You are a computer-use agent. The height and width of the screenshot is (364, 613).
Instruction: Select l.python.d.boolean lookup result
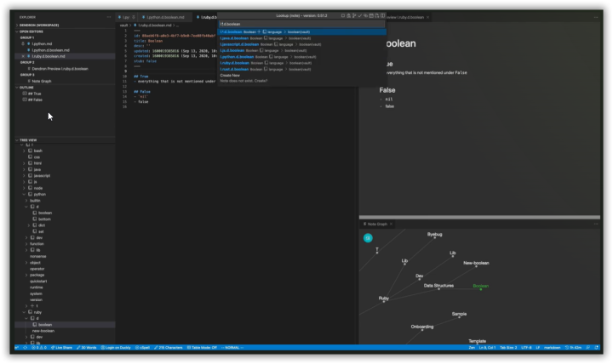coord(301,57)
